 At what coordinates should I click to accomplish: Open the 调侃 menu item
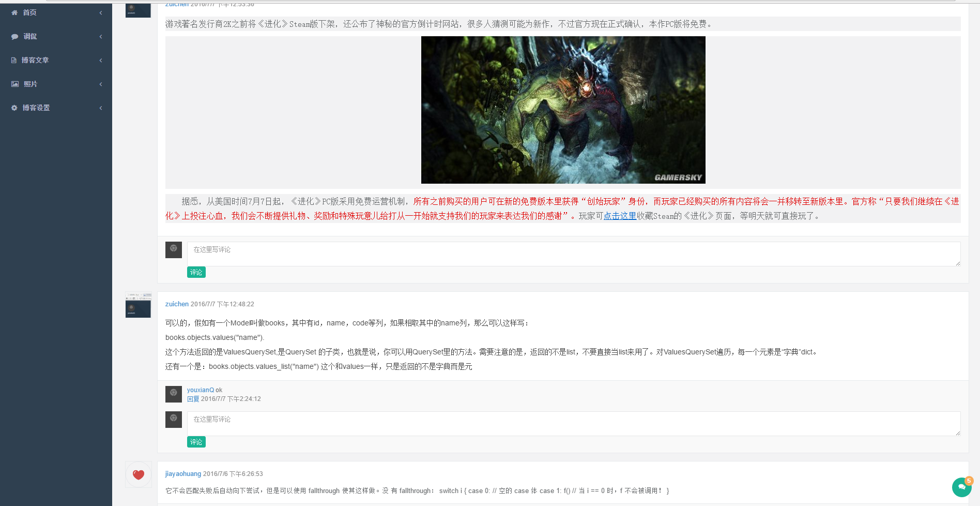point(56,36)
